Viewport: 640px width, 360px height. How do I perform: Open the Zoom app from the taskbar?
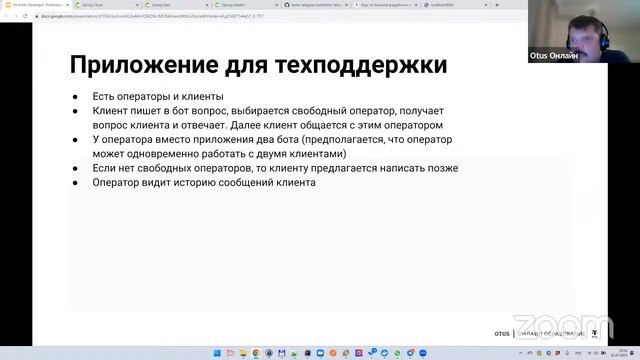click(x=423, y=353)
